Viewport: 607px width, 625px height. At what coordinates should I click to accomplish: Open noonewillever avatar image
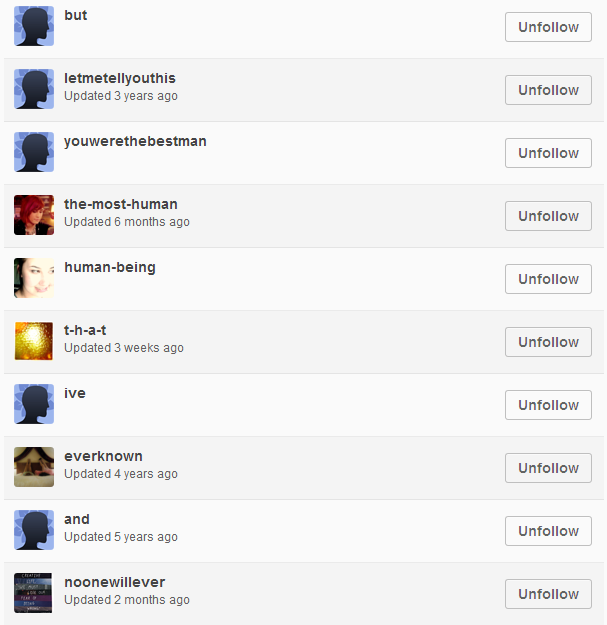click(x=34, y=593)
